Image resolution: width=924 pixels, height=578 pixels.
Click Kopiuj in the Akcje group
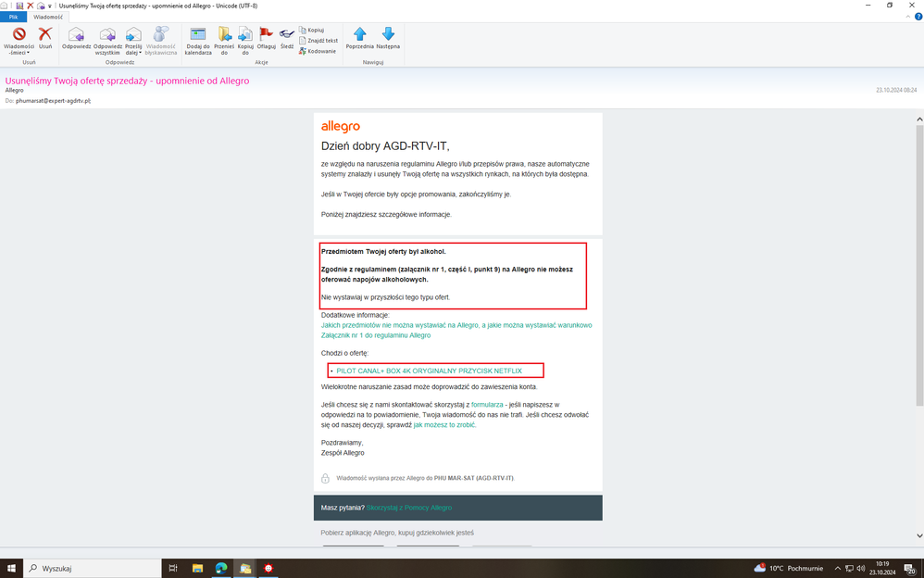tap(312, 30)
